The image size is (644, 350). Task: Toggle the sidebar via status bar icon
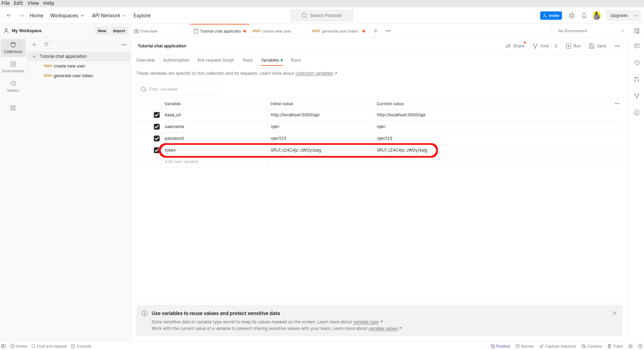tap(3, 346)
